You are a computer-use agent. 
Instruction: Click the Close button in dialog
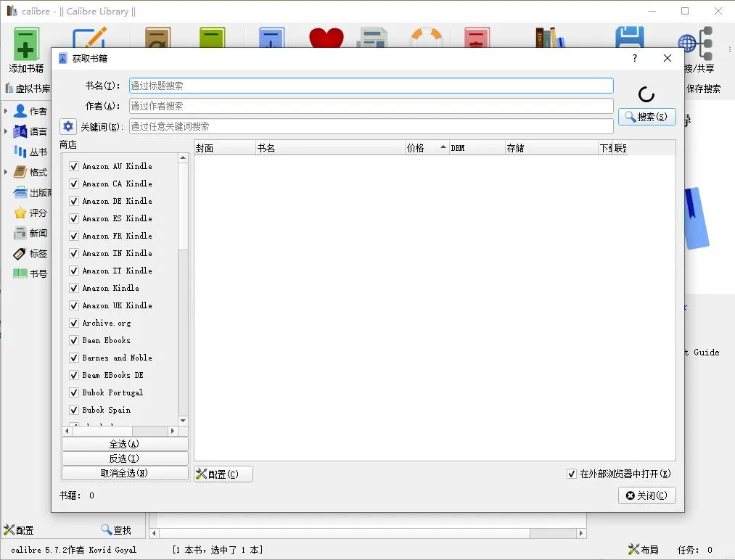pyautogui.click(x=647, y=495)
